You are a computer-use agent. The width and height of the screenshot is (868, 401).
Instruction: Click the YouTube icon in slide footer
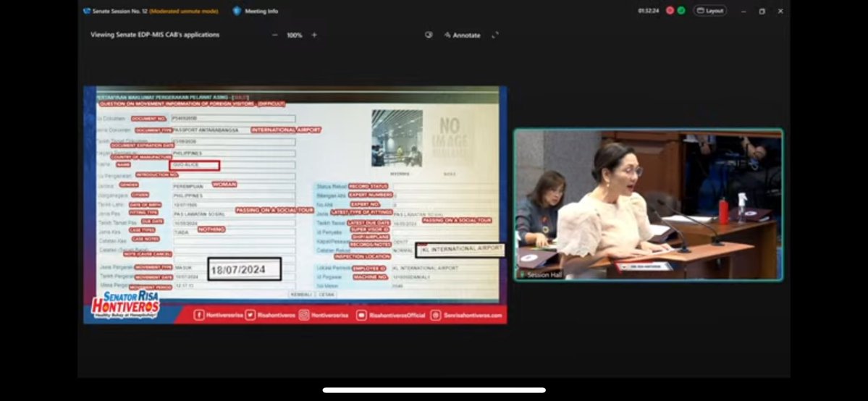tap(361, 315)
